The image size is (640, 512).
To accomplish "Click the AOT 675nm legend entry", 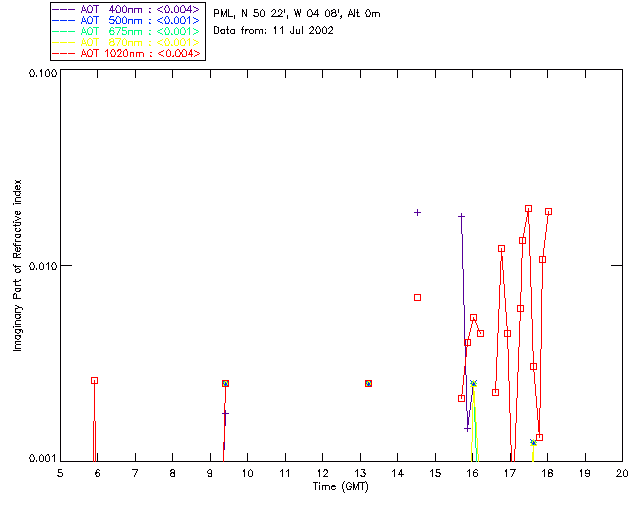I will point(127,31).
